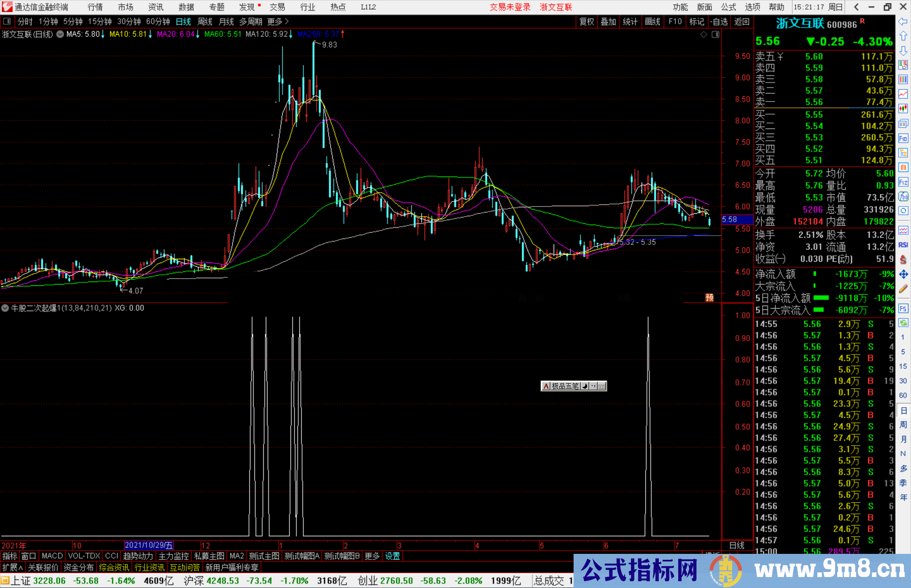Click the 复权 button
The width and height of the screenshot is (911, 588).
click(586, 21)
